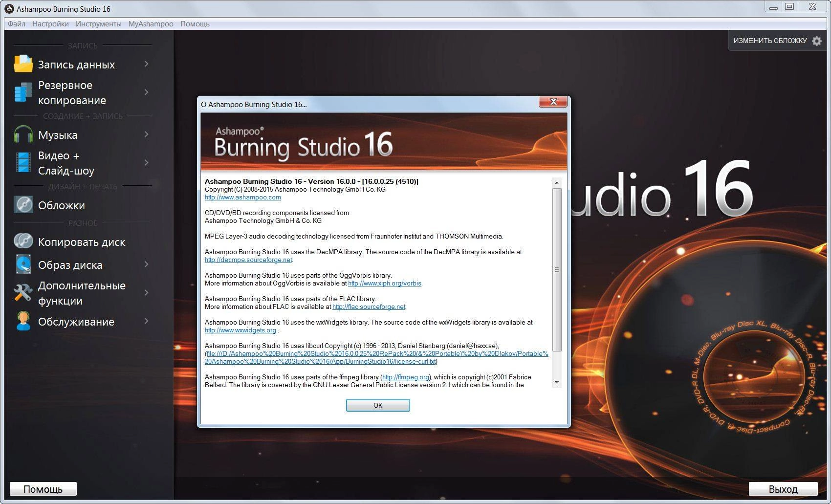
Task: Click the scrollbar up arrow in About text
Action: [557, 182]
